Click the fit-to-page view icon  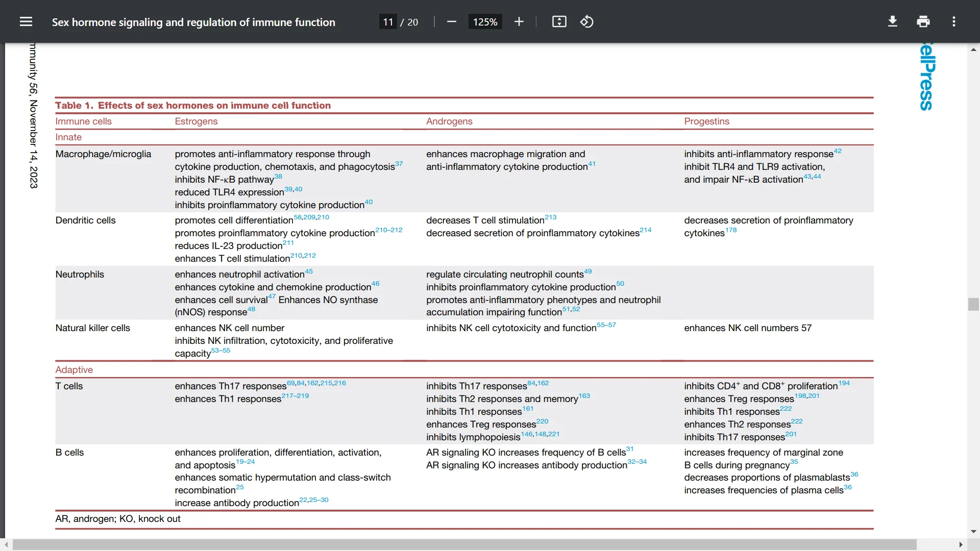point(559,22)
